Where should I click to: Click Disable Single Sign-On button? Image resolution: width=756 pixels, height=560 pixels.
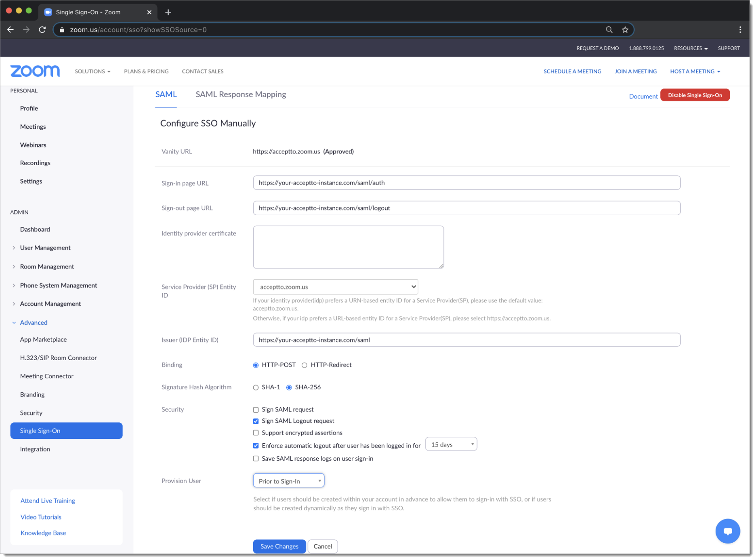(695, 95)
